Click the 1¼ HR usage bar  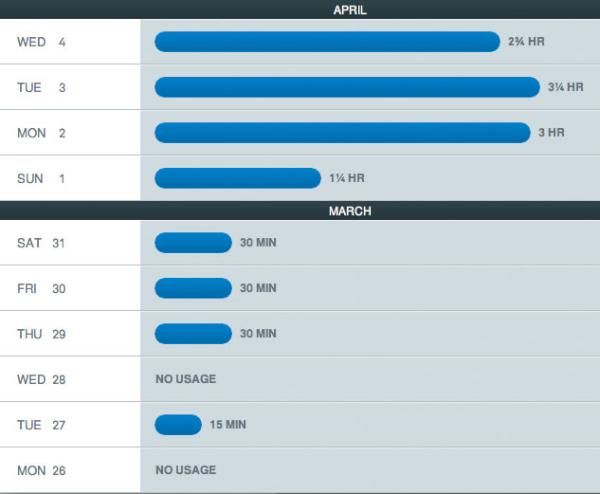[237, 179]
